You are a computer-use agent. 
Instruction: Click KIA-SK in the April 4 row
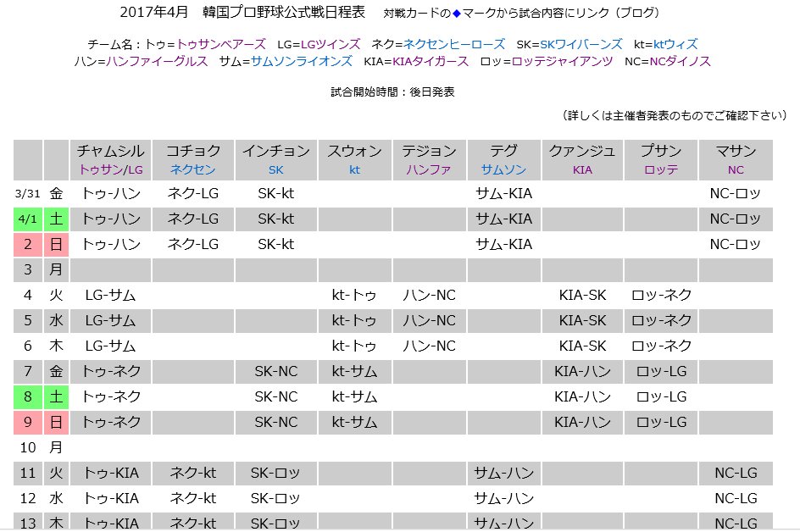[582, 296]
